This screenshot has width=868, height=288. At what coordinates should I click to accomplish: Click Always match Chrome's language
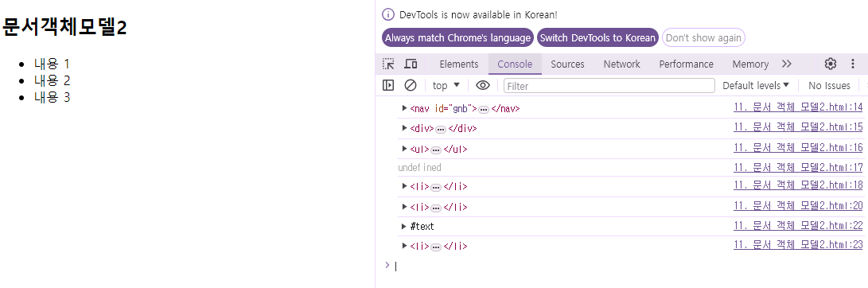click(457, 38)
